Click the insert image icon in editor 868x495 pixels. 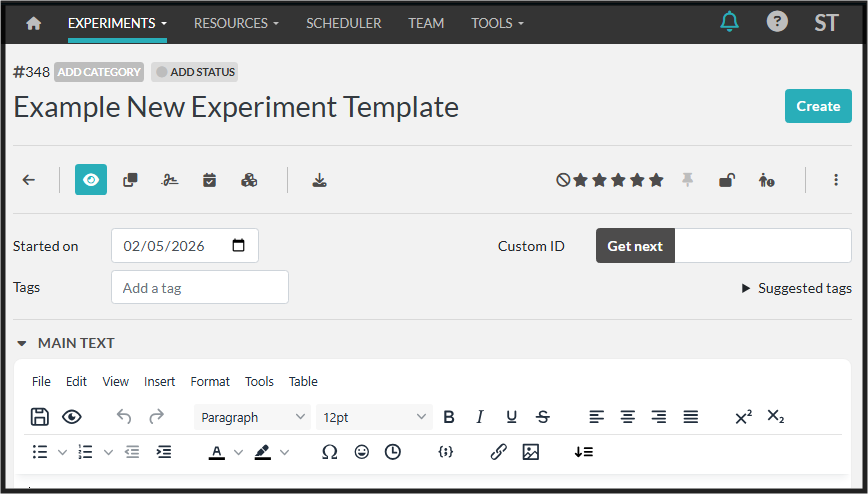point(530,452)
